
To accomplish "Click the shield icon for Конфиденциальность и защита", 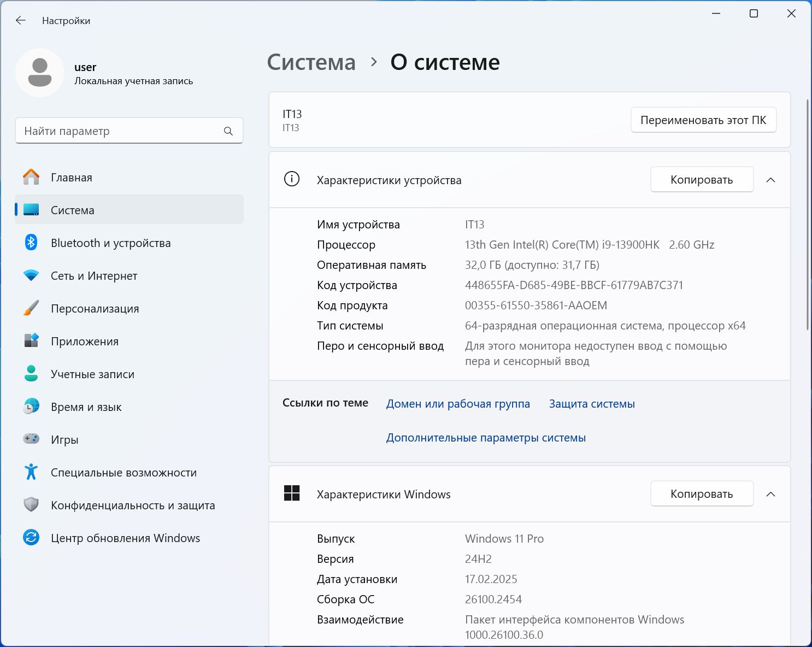I will click(x=31, y=504).
